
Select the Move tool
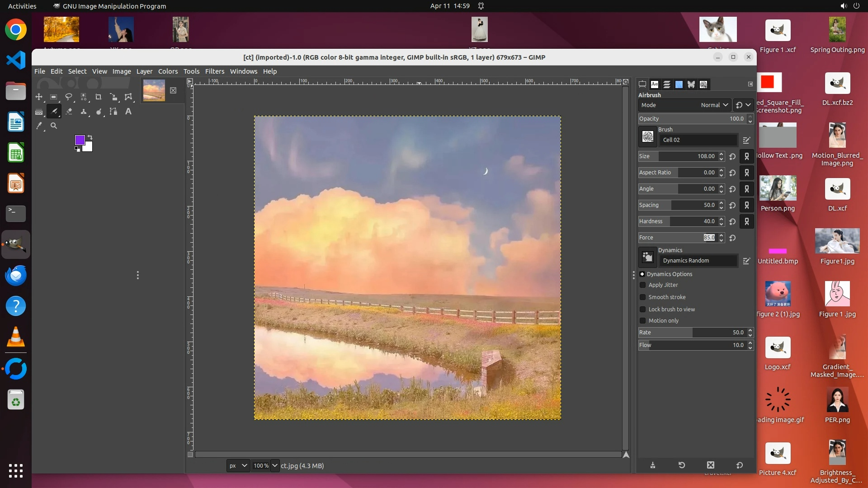tap(39, 97)
